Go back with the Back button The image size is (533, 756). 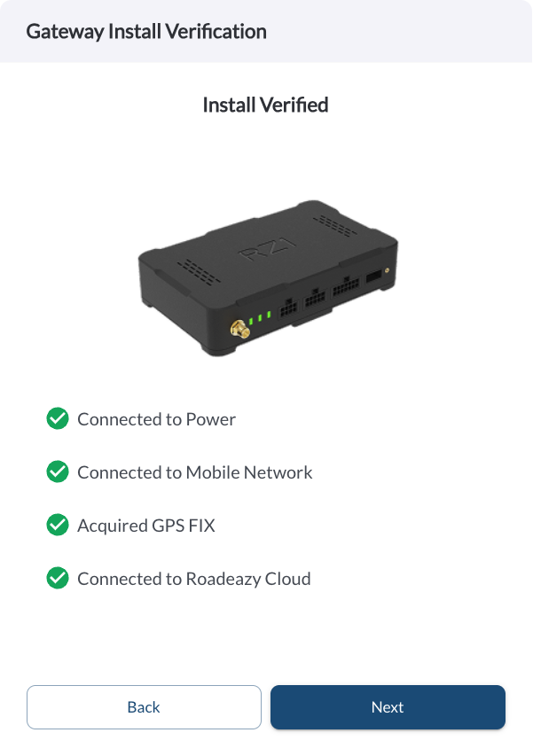pyautogui.click(x=144, y=707)
